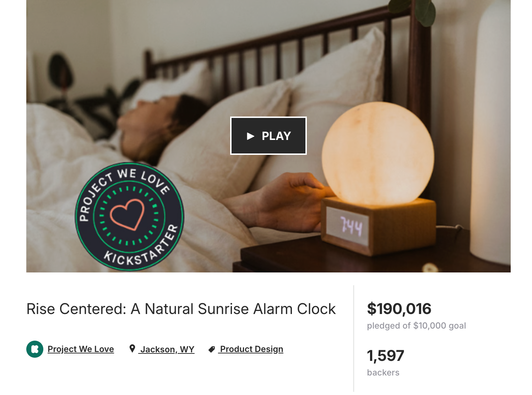Click the Rise Centered project title
Screen dimensions: 532x395
181,309
